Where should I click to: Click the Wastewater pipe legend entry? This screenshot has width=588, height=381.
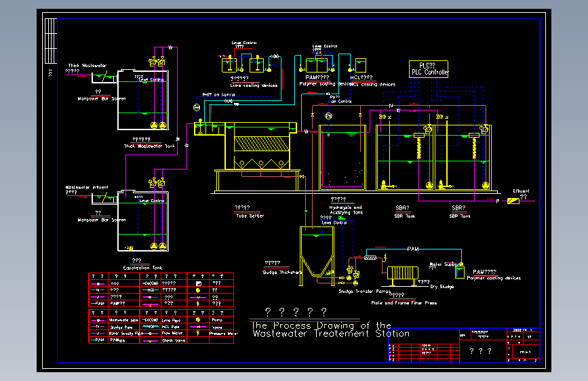tap(123, 320)
